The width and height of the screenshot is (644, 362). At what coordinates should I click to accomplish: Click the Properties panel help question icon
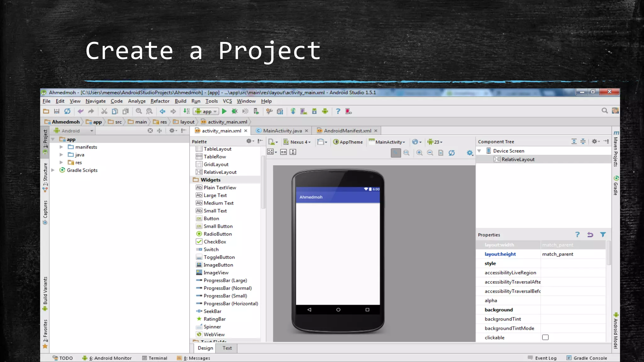click(577, 235)
